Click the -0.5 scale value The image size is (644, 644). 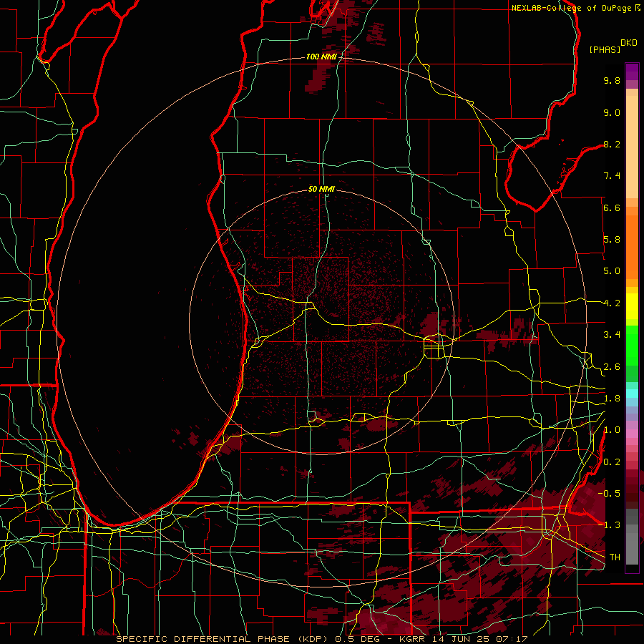pos(610,493)
